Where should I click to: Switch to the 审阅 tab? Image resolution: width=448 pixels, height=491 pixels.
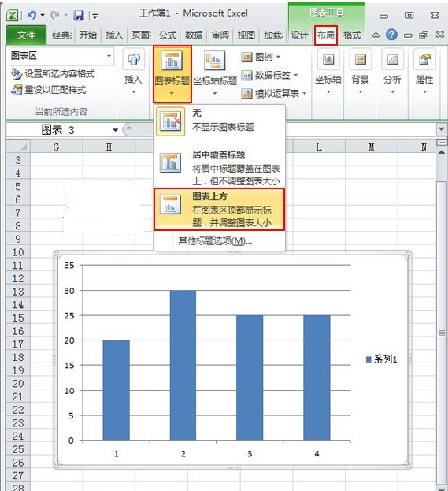220,35
